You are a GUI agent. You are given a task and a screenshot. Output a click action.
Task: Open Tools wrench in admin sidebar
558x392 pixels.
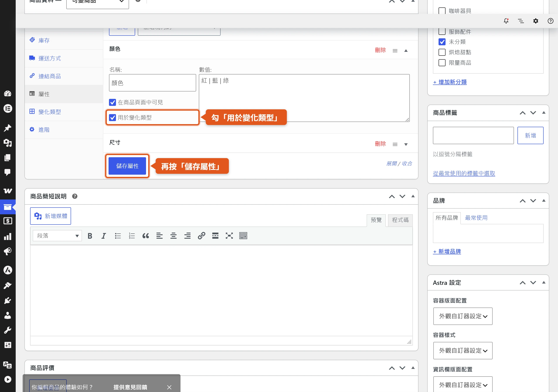click(x=8, y=330)
